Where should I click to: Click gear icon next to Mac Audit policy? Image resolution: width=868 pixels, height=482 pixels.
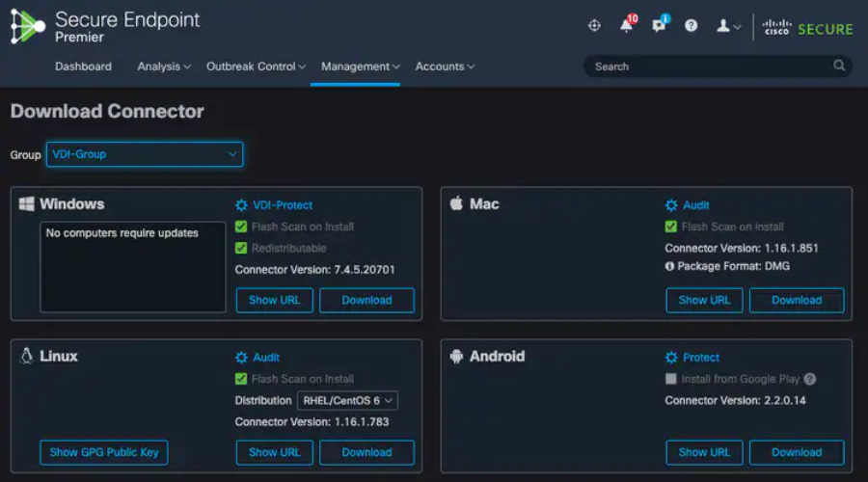pos(671,205)
